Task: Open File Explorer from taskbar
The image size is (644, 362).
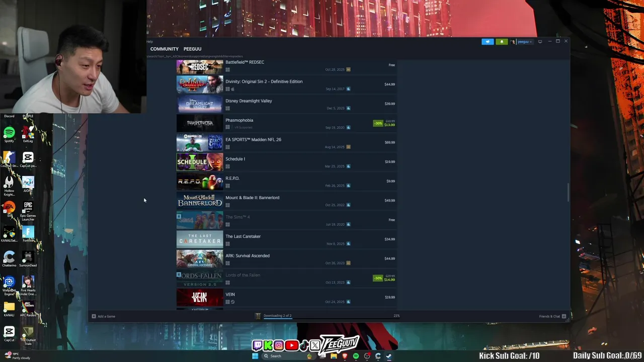Action: click(x=334, y=356)
